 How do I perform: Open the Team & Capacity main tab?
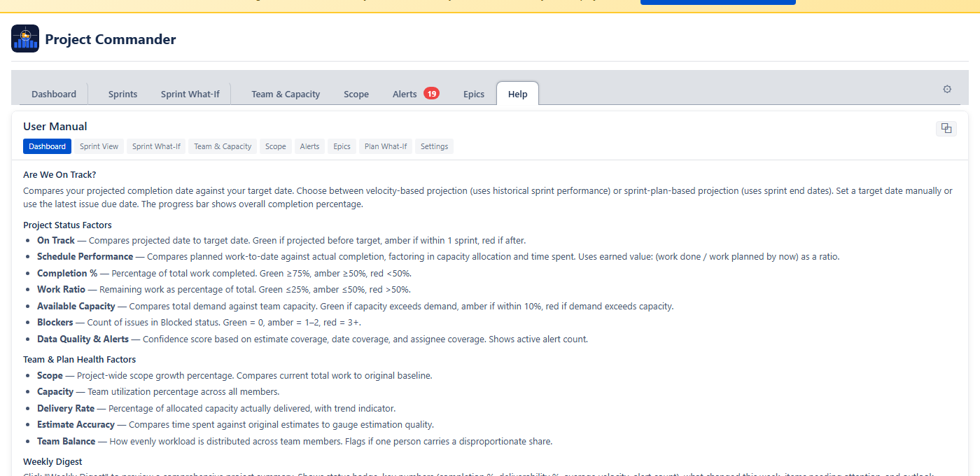pyautogui.click(x=286, y=94)
